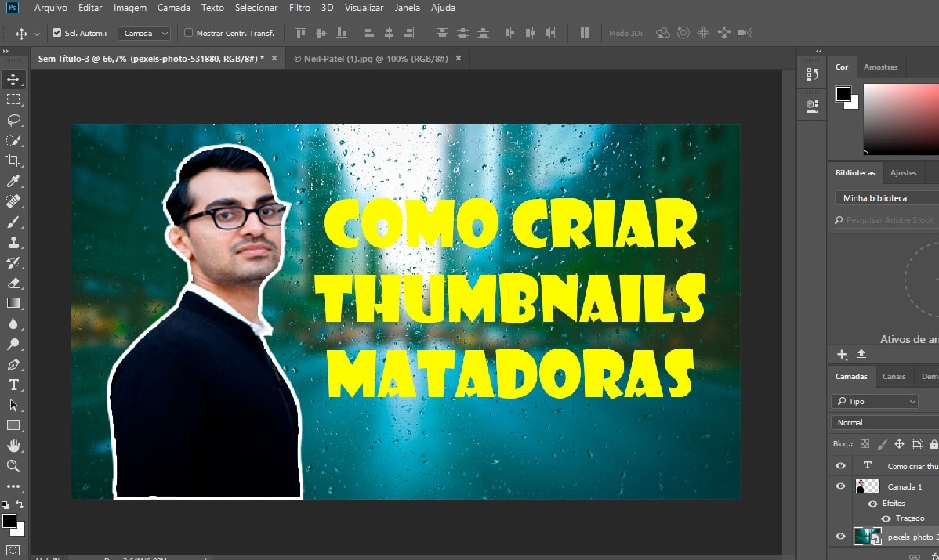Enable Mostrar Contr. Transf. checkbox
Image resolution: width=939 pixels, height=560 pixels.
tap(189, 33)
